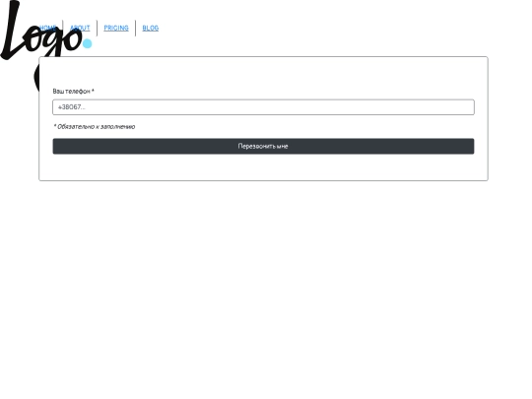Click the 'Перезвонить мне' button
Image resolution: width=532 pixels, height=399 pixels.
263,146
